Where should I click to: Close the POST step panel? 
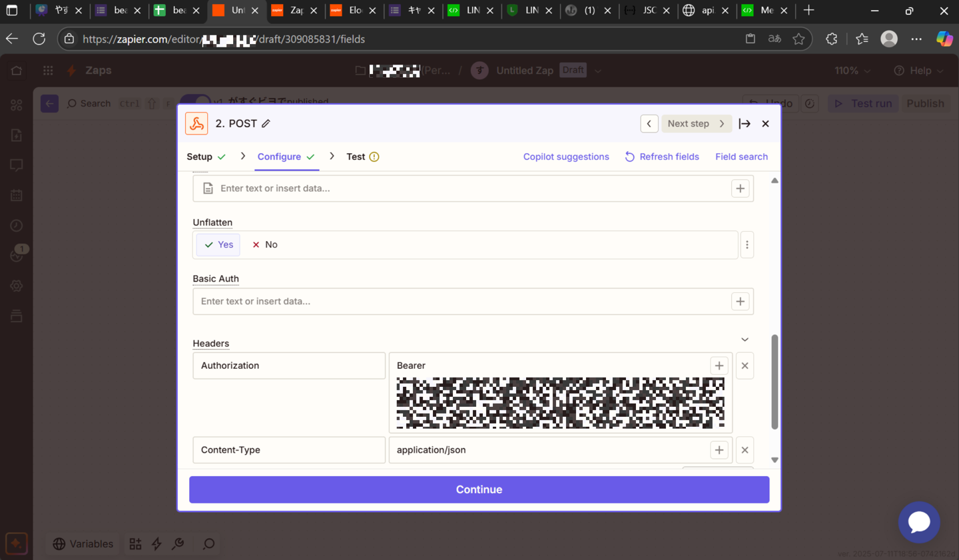(x=765, y=124)
